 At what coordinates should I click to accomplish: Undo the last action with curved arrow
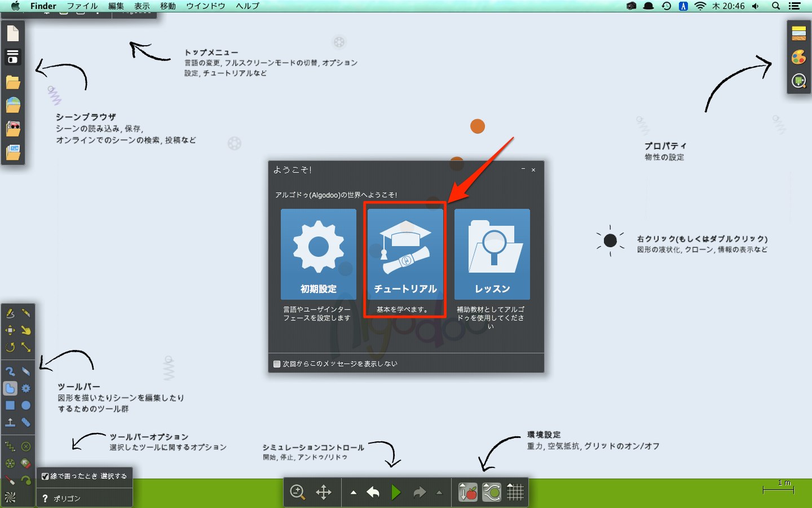(373, 492)
